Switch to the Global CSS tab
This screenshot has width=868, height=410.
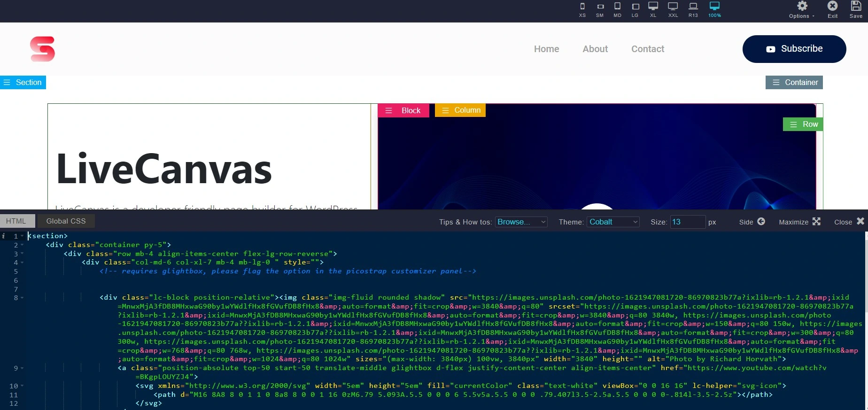pos(66,221)
